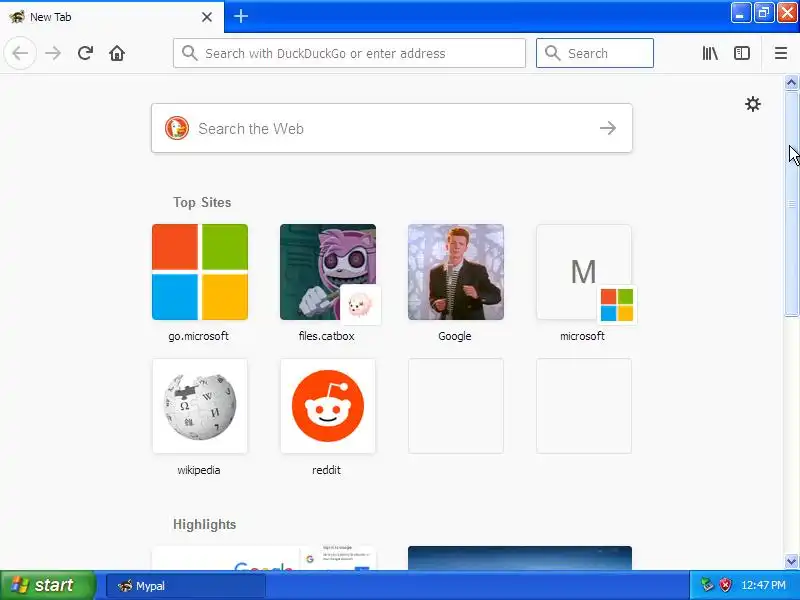Click the first empty top site placeholder
The width and height of the screenshot is (800, 600).
pyautogui.click(x=456, y=406)
